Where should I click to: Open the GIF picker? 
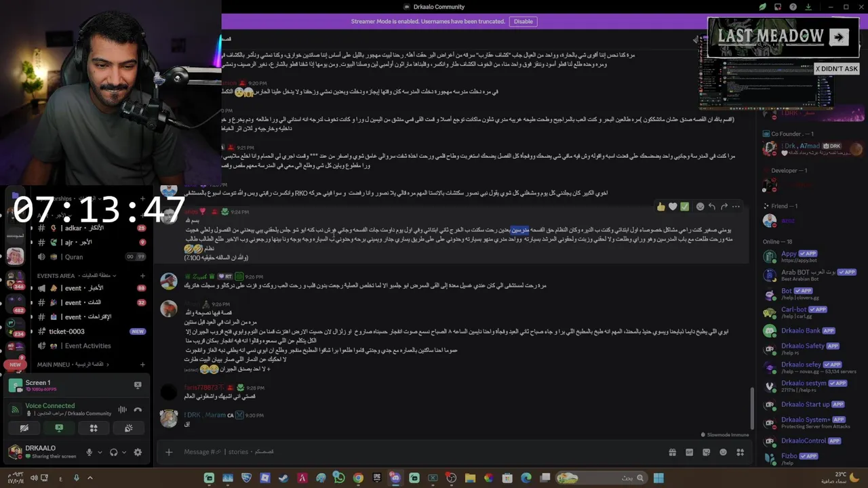(690, 452)
